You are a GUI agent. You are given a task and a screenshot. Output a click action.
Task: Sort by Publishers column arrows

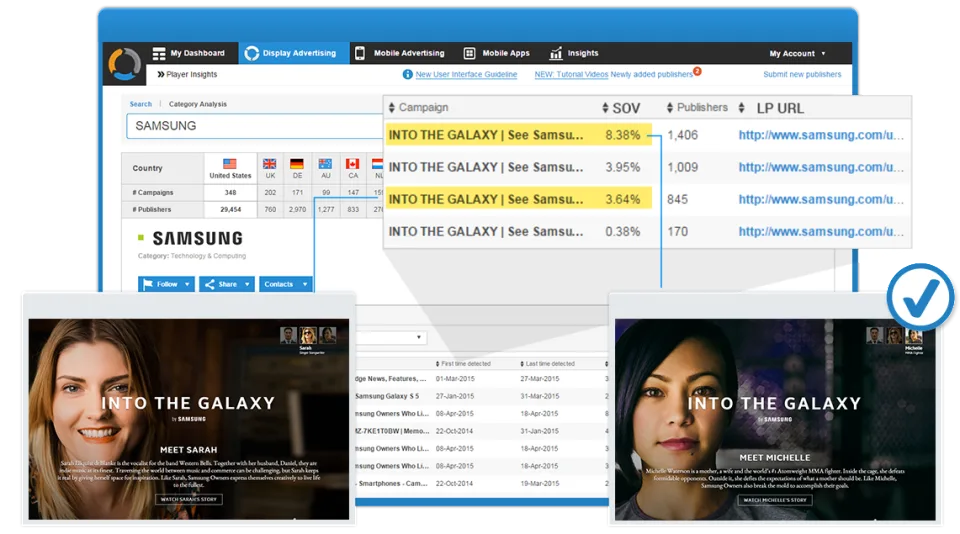[x=670, y=108]
